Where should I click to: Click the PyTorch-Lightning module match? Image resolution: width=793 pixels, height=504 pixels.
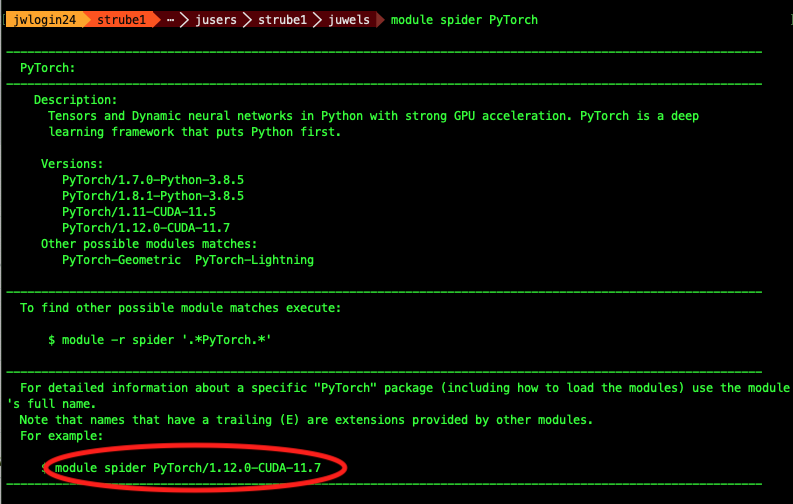254,260
